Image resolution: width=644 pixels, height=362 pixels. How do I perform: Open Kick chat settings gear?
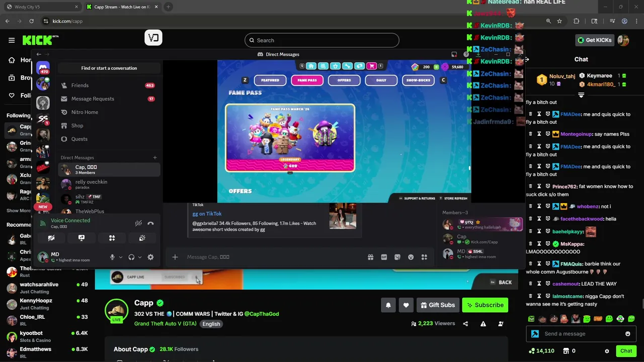[607, 351]
